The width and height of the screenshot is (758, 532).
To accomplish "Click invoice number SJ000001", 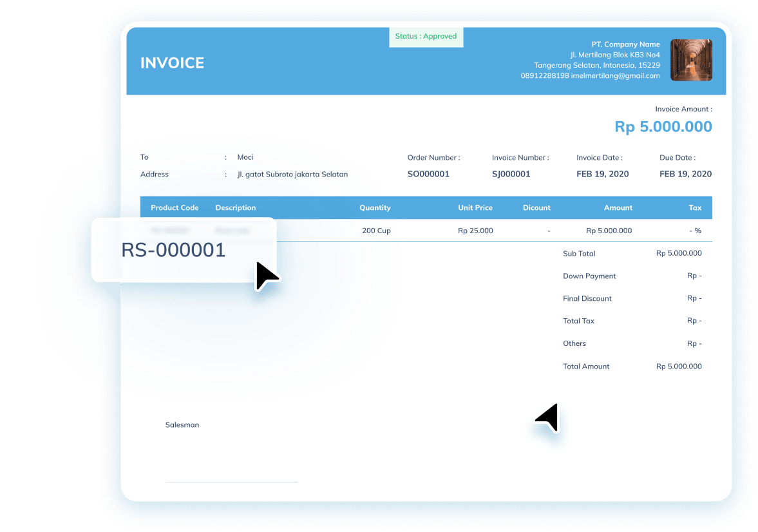I will [511, 174].
